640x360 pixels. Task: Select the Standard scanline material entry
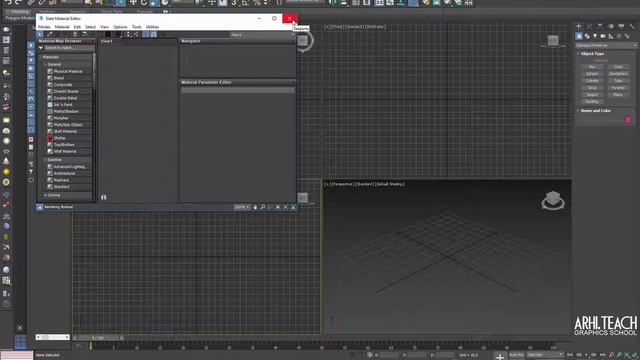[x=69, y=187]
